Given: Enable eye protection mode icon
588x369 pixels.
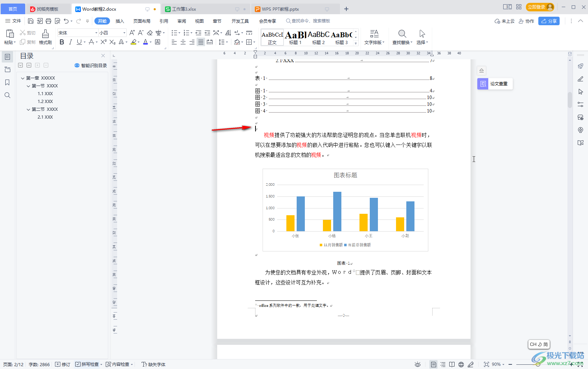Looking at the screenshot, I should 418,364.
